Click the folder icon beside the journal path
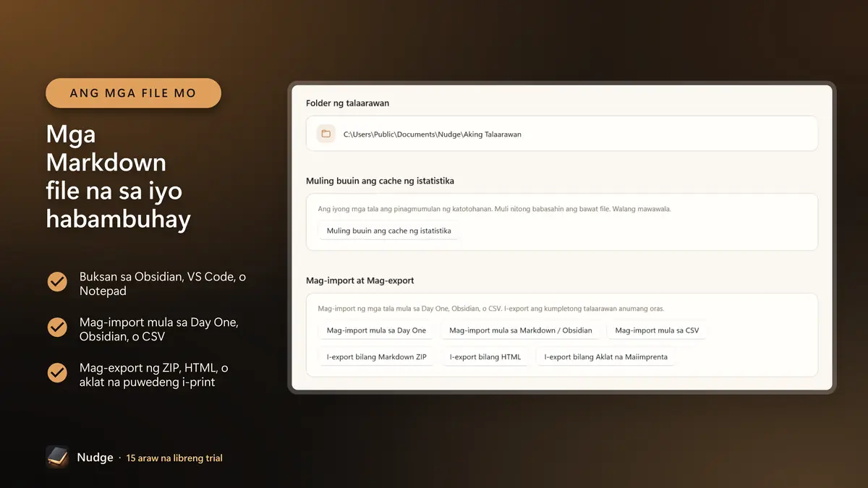This screenshot has width=868, height=488. pos(326,134)
